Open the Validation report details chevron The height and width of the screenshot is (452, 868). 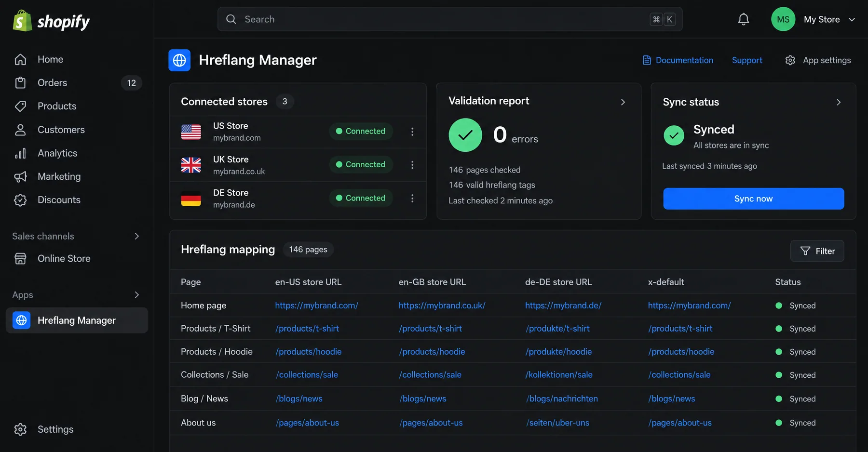(x=623, y=102)
